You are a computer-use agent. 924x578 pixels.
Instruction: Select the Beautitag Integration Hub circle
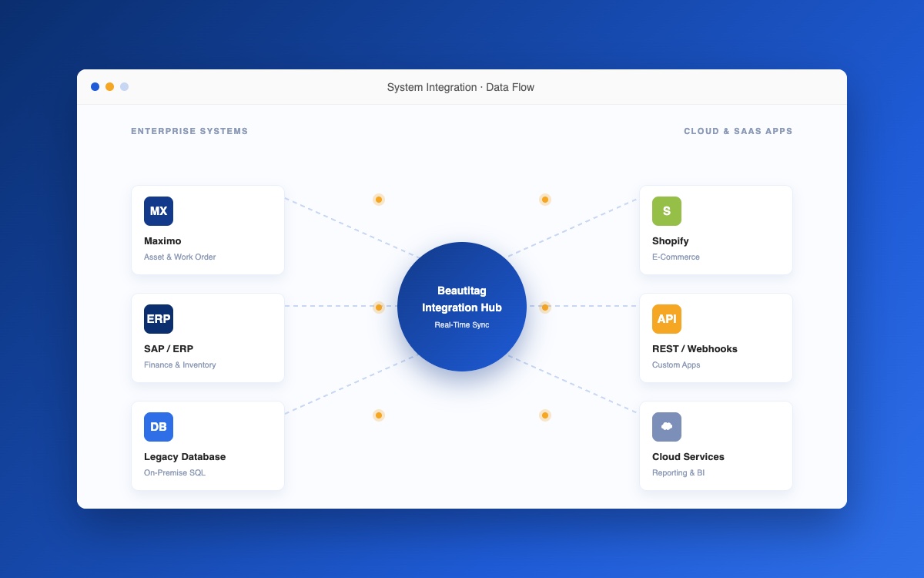click(x=462, y=307)
